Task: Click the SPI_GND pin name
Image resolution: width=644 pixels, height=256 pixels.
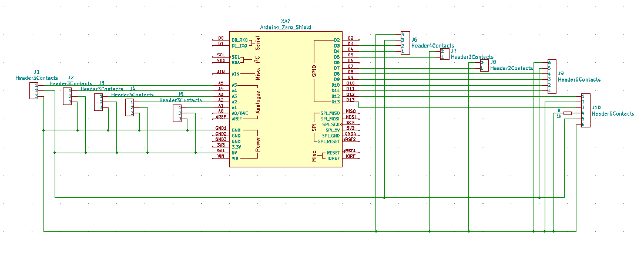Action: coord(331,136)
